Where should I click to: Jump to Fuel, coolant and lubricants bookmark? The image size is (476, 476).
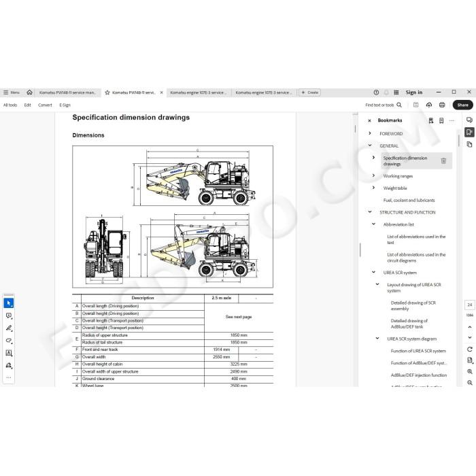point(409,200)
